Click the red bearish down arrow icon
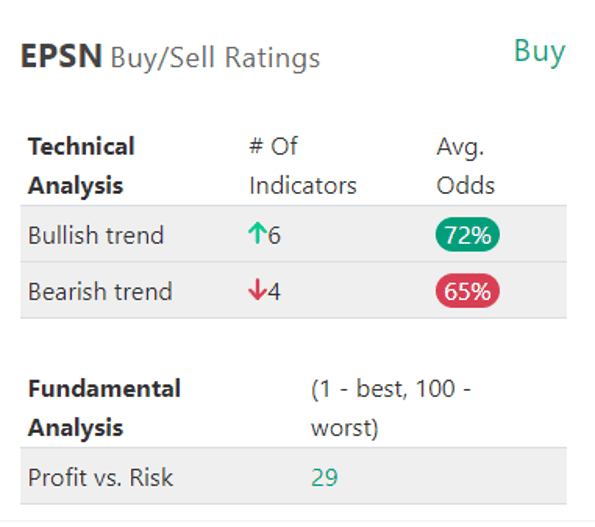The width and height of the screenshot is (595, 527). click(x=258, y=289)
